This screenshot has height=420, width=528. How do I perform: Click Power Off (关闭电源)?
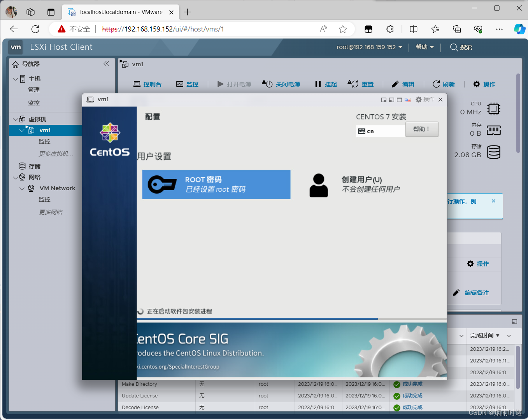click(281, 84)
